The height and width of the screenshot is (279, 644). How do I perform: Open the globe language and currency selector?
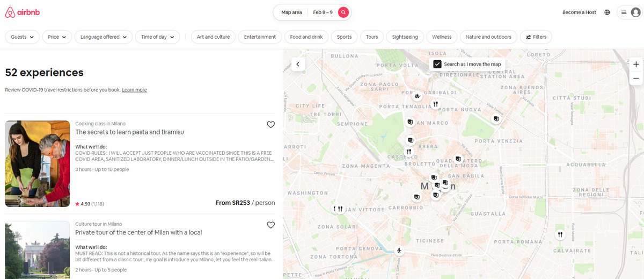[x=607, y=12]
